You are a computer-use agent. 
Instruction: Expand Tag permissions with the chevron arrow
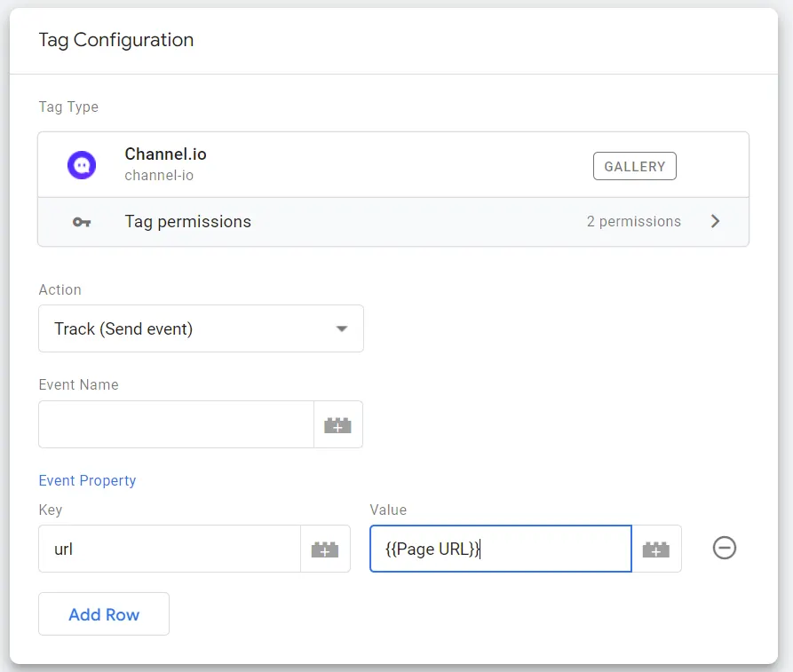(716, 222)
